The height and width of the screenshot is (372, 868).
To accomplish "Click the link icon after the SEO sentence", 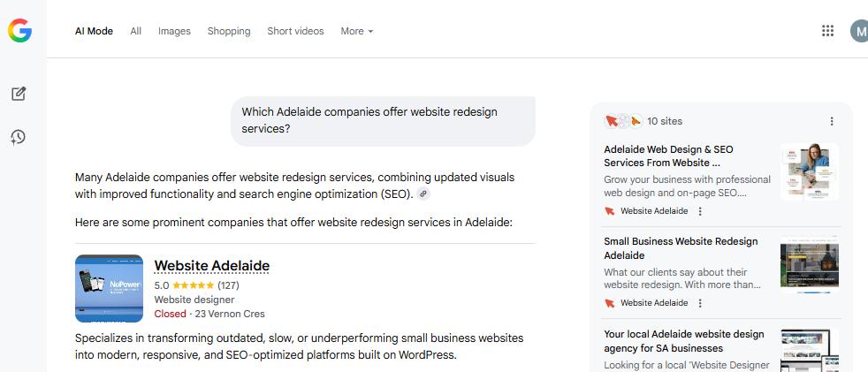I will (423, 194).
